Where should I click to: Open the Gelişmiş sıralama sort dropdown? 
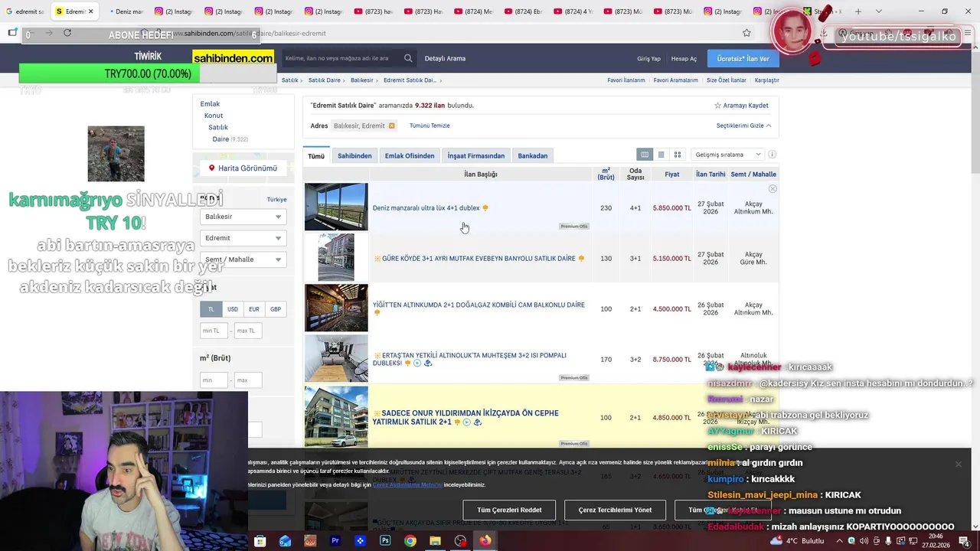pos(727,155)
